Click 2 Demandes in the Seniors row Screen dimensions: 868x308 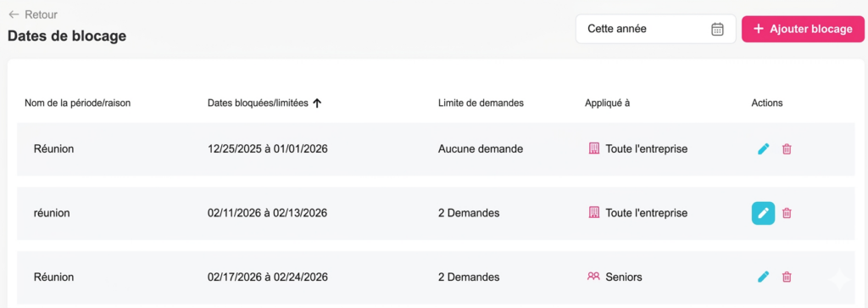[469, 277]
